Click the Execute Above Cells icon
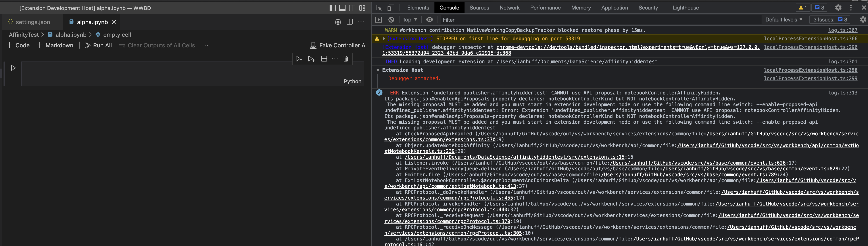 point(299,59)
